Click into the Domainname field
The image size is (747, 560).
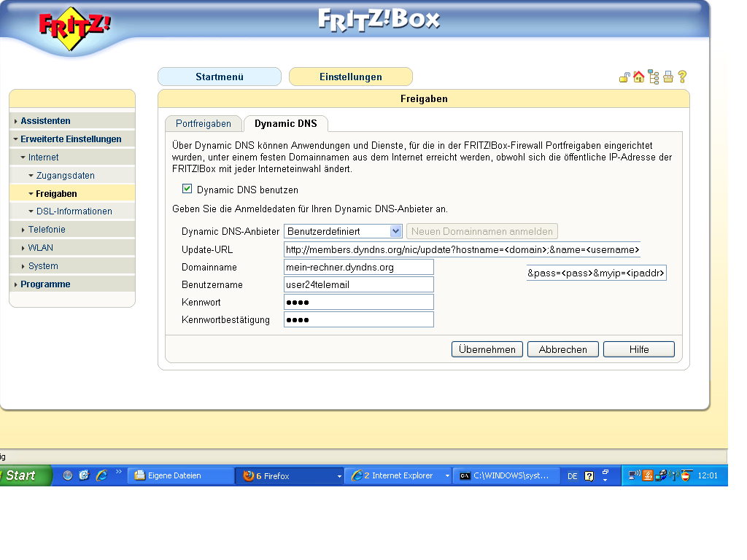pos(359,267)
